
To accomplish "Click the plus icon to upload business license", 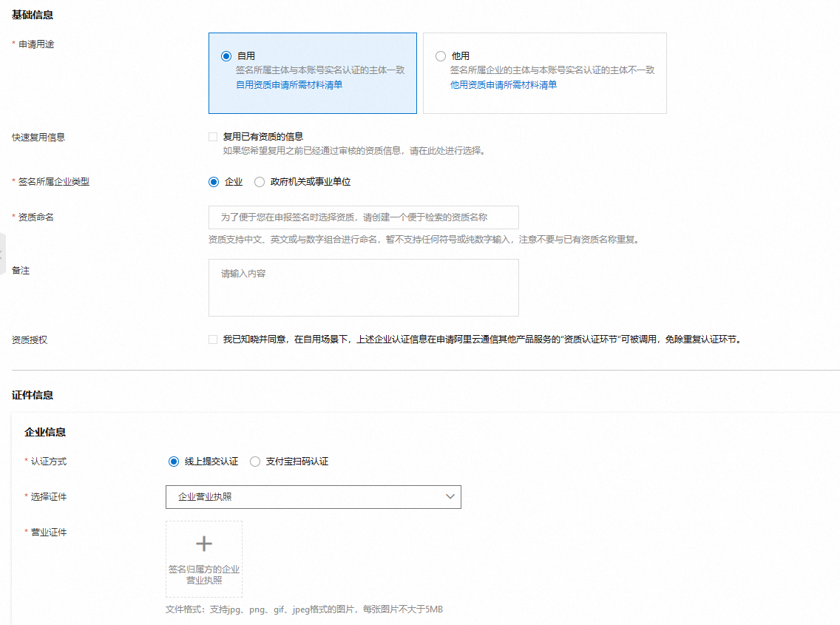I will click(203, 544).
